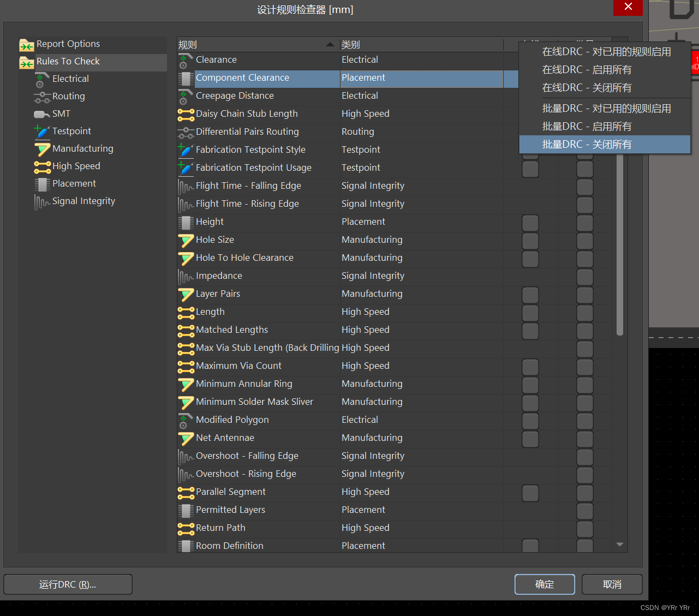Image resolution: width=699 pixels, height=616 pixels.
Task: Confirm with the 确定 button
Action: (x=545, y=584)
